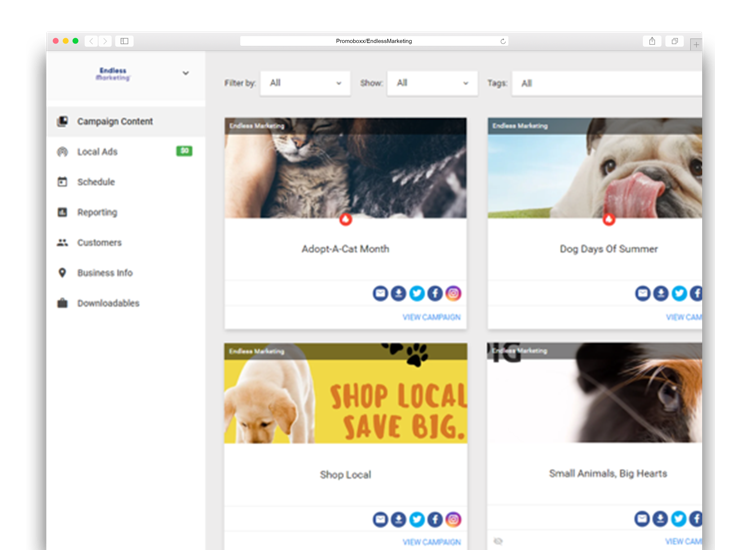The height and width of the screenshot is (550, 740).
Task: Click the red flame badge on Adopt-A-Cat Month
Action: [346, 220]
